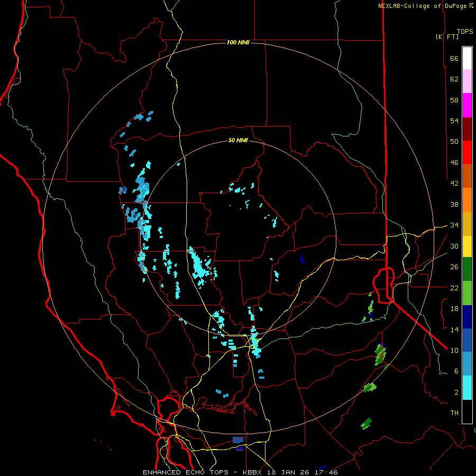Click the legend value "2"
The image size is (476, 476).
(x=456, y=392)
